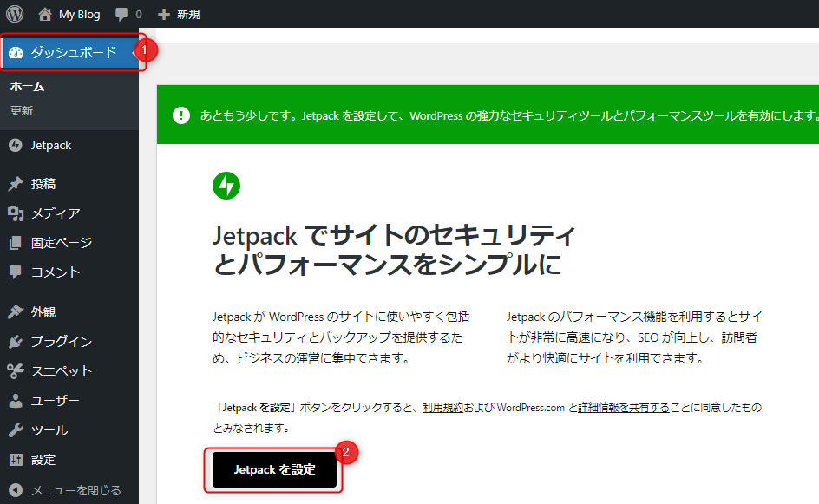Click the home icon beside My Blog
819x504 pixels.
pyautogui.click(x=45, y=14)
